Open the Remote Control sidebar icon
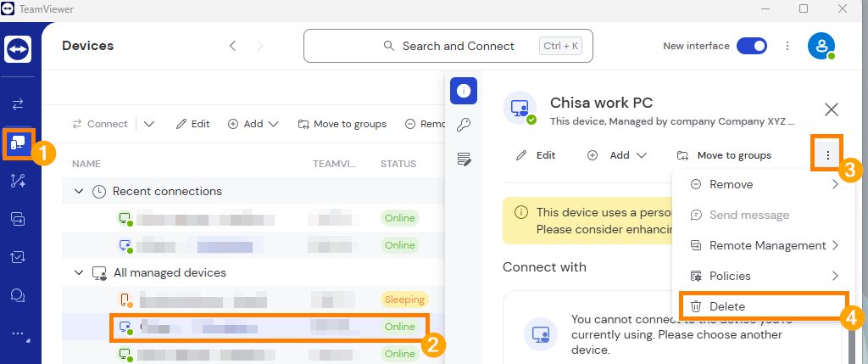 (18, 104)
